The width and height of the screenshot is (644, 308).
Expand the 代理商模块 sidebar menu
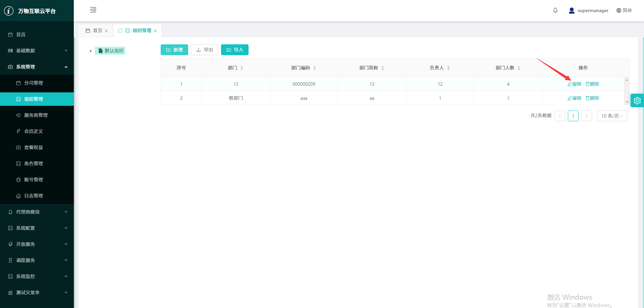[37, 212]
